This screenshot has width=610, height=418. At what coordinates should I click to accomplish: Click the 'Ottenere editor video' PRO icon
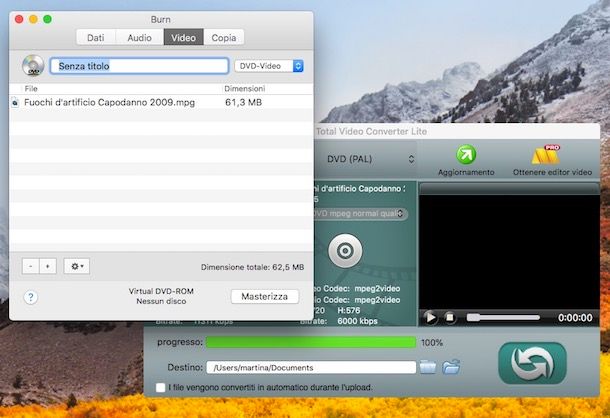[546, 155]
